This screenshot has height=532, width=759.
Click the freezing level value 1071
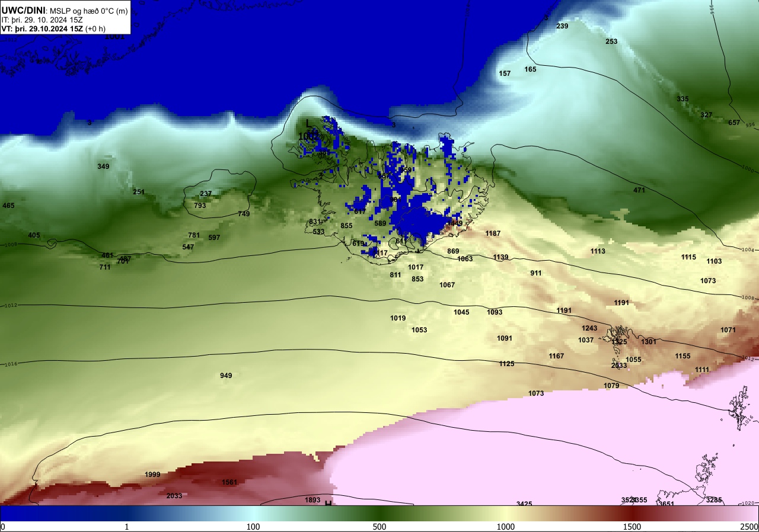(728, 330)
